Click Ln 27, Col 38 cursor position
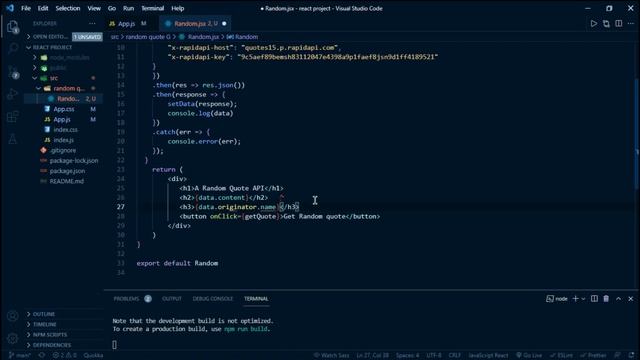 click(x=372, y=356)
